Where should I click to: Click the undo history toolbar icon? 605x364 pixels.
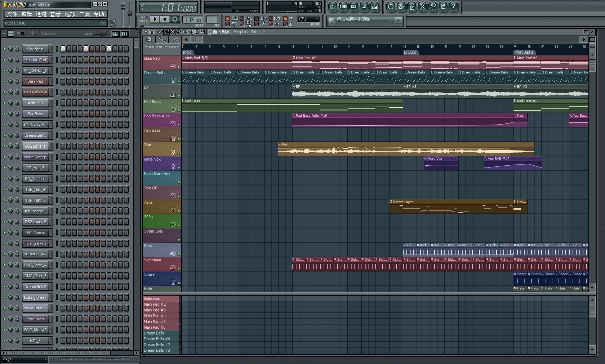click(391, 6)
